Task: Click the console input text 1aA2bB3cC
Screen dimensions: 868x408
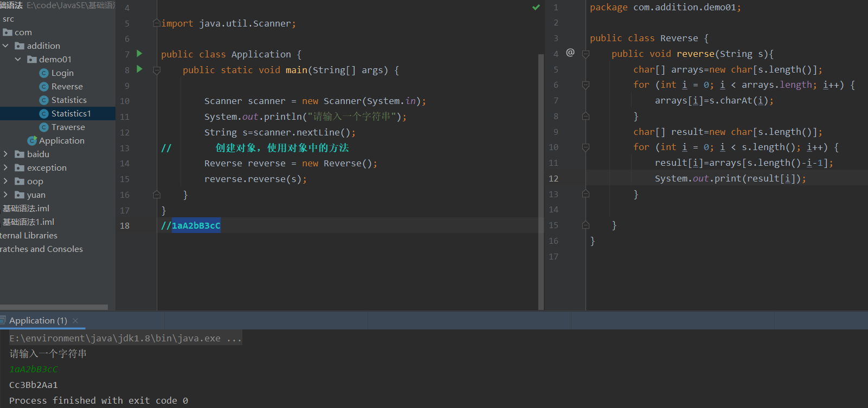Action: pos(34,370)
